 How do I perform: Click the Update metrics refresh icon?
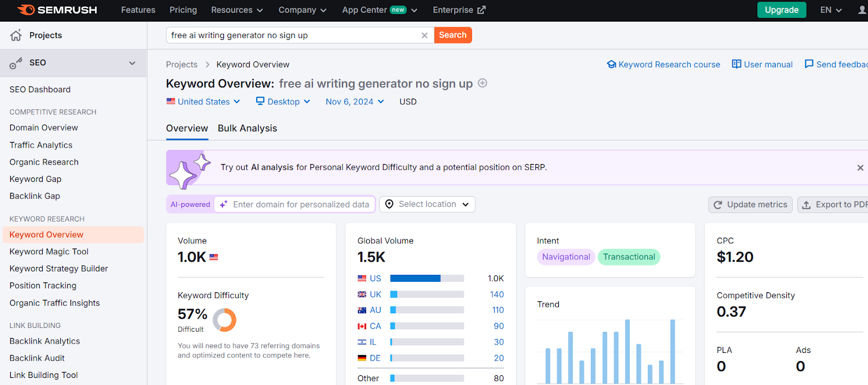pyautogui.click(x=718, y=205)
